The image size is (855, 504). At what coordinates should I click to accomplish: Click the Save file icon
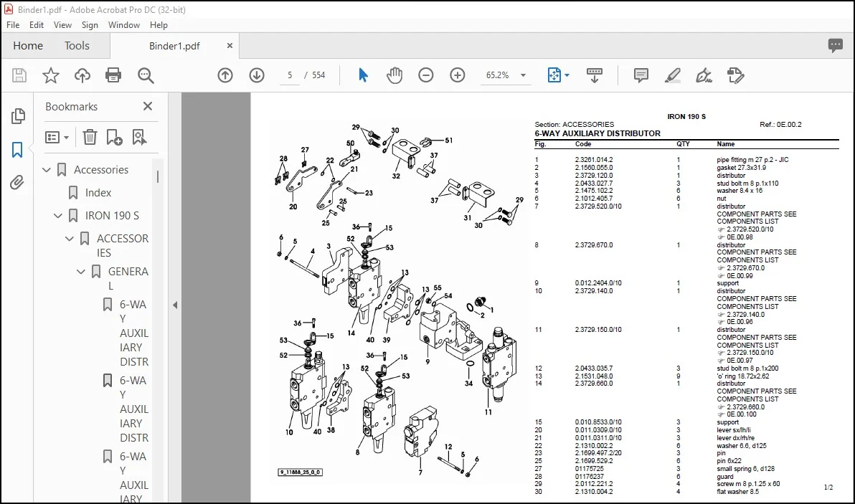(x=19, y=75)
